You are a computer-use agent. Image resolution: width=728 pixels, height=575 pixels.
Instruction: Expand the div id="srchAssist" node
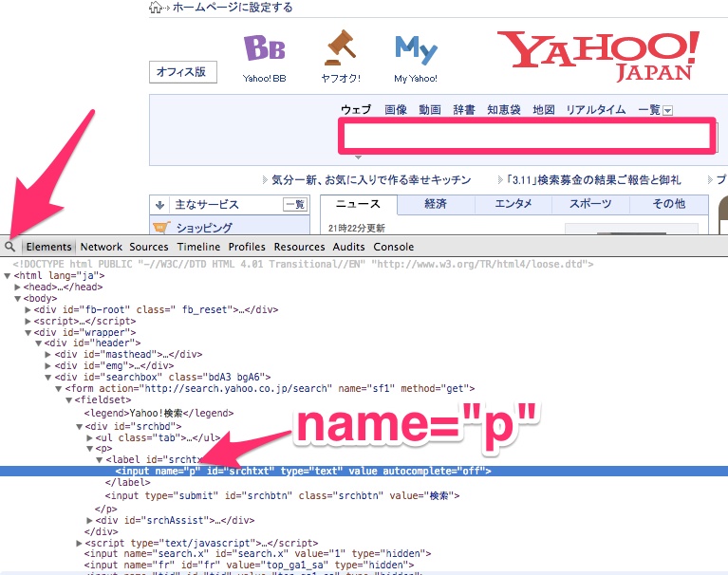(89, 521)
